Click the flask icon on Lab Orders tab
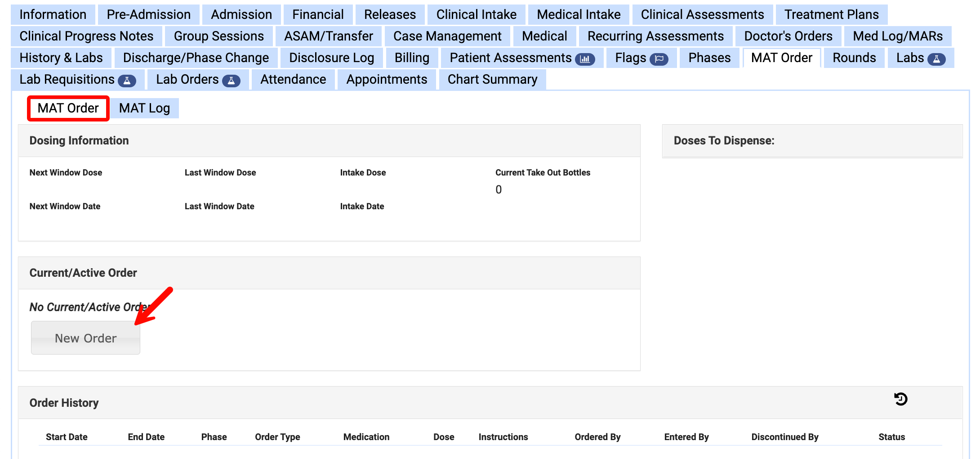980x459 pixels. pyautogui.click(x=231, y=80)
